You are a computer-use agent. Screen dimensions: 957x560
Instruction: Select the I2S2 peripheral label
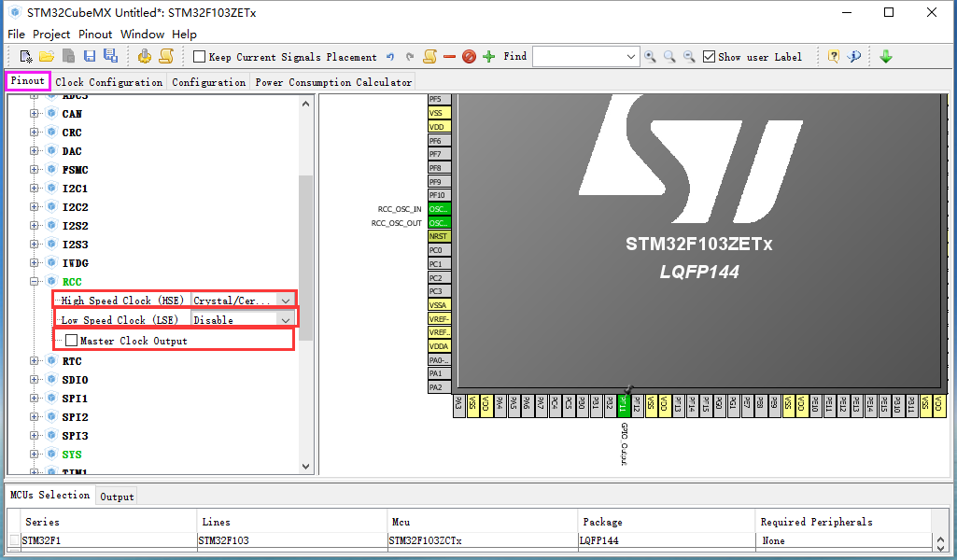pyautogui.click(x=75, y=226)
